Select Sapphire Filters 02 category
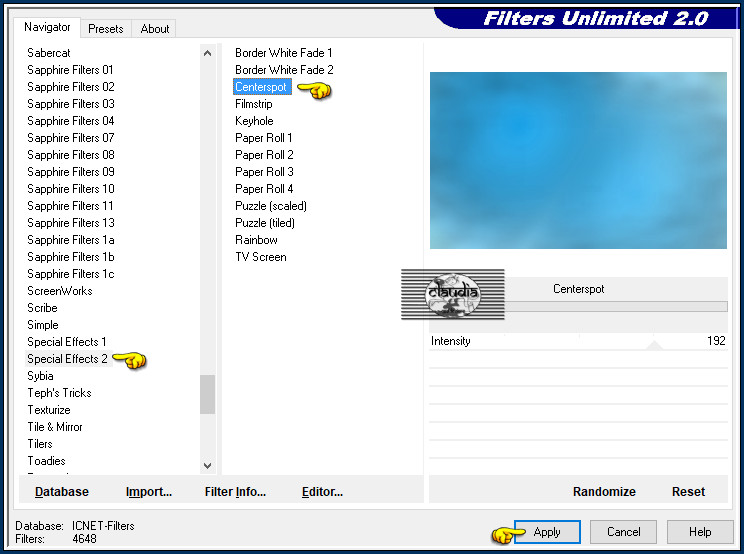This screenshot has height=554, width=744. click(71, 87)
